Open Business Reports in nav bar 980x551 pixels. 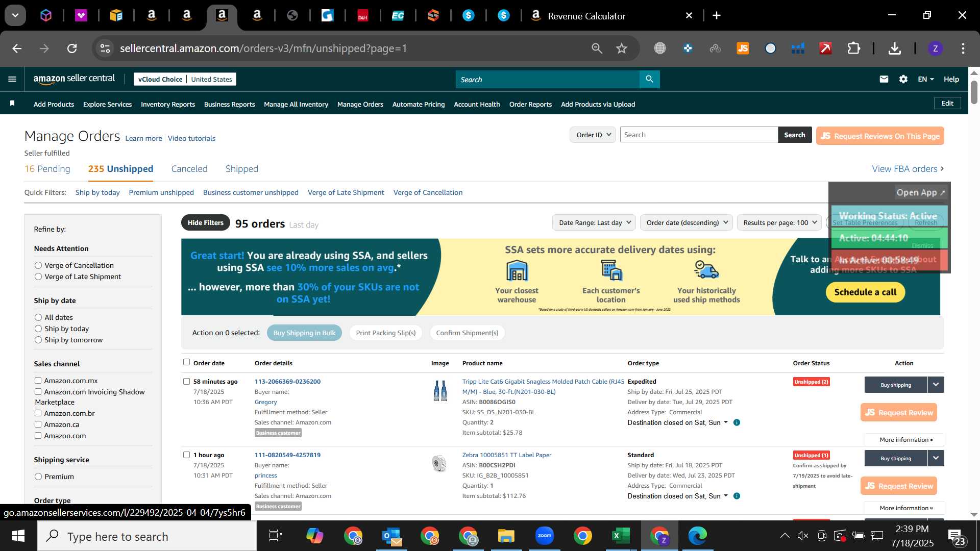[229, 104]
